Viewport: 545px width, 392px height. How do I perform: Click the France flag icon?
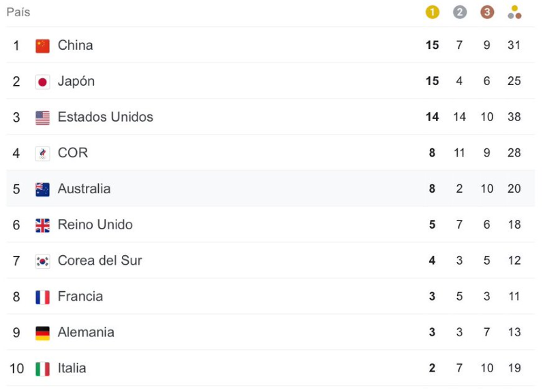click(43, 297)
